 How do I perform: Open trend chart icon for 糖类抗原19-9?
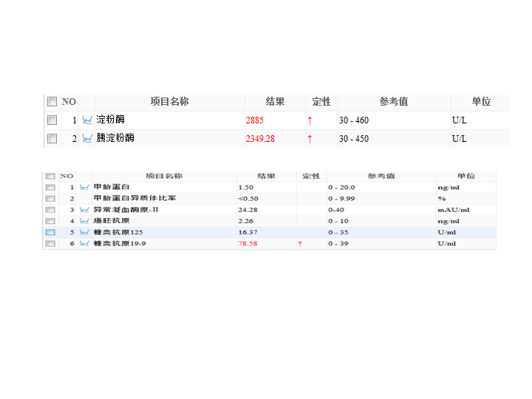84,243
